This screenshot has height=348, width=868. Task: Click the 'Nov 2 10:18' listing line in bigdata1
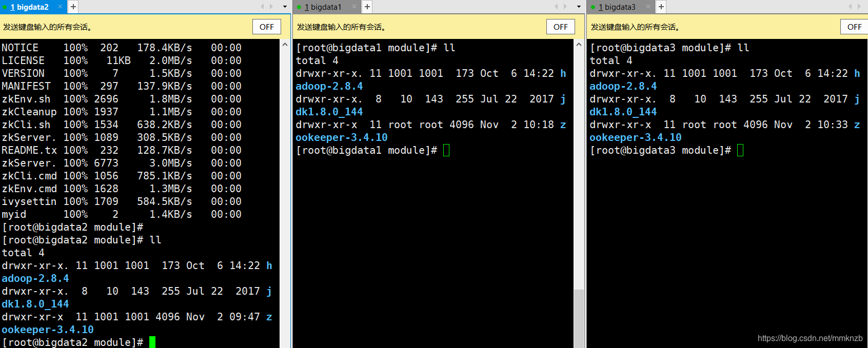pyautogui.click(x=431, y=125)
